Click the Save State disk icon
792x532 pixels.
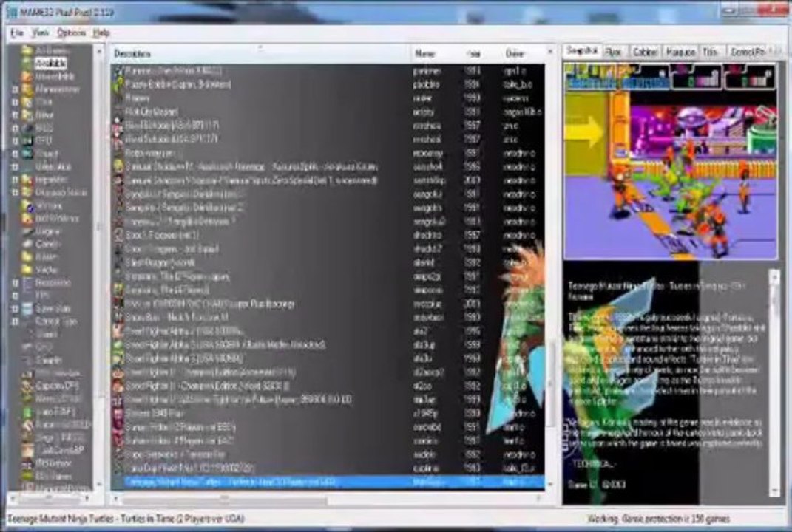pyautogui.click(x=27, y=308)
